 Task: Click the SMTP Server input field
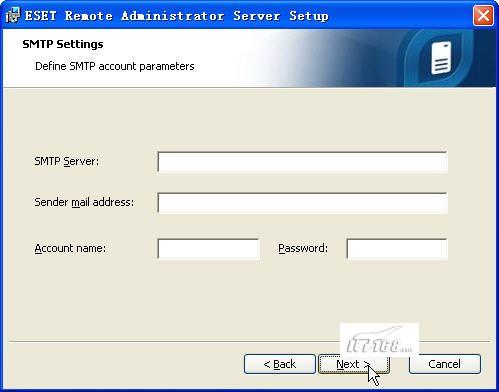[302, 162]
